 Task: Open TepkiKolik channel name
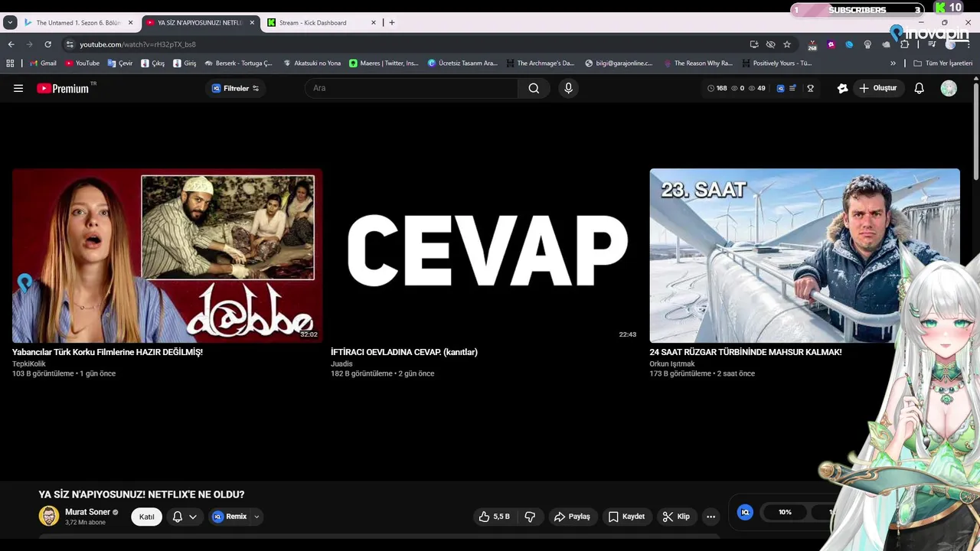coord(29,364)
